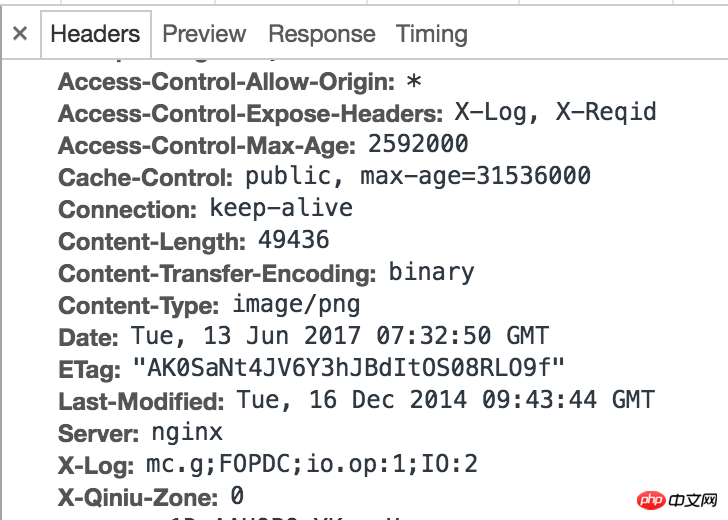Click the ETag hash string

349,368
